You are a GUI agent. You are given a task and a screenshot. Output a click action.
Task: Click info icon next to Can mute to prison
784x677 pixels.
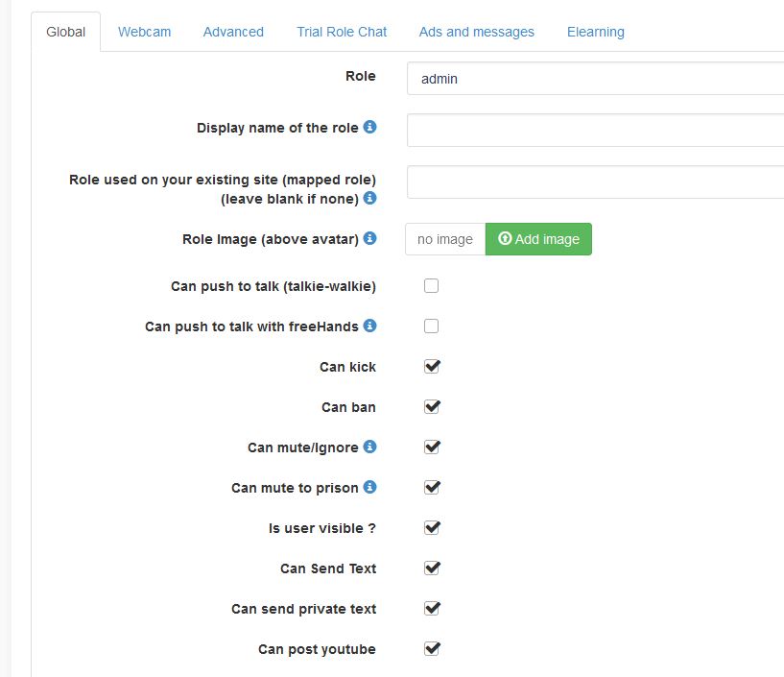click(369, 488)
